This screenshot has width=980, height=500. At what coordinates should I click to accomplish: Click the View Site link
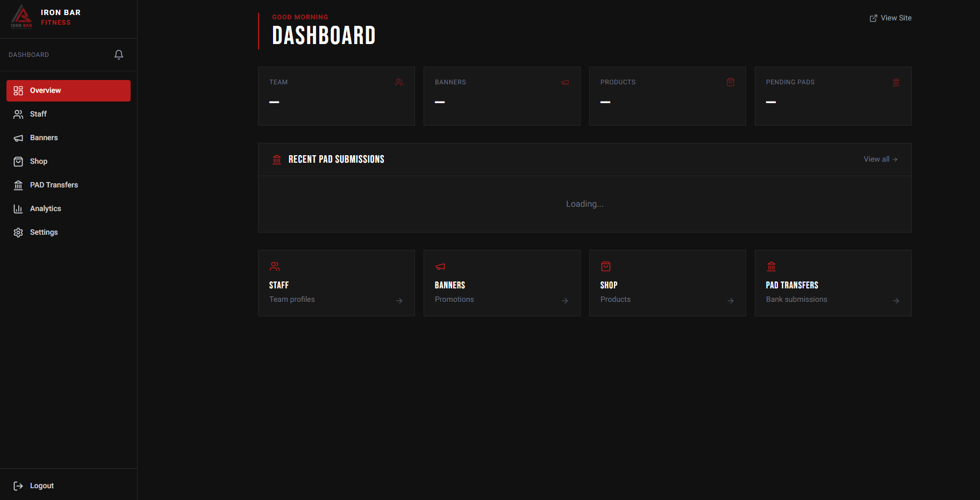(x=890, y=18)
